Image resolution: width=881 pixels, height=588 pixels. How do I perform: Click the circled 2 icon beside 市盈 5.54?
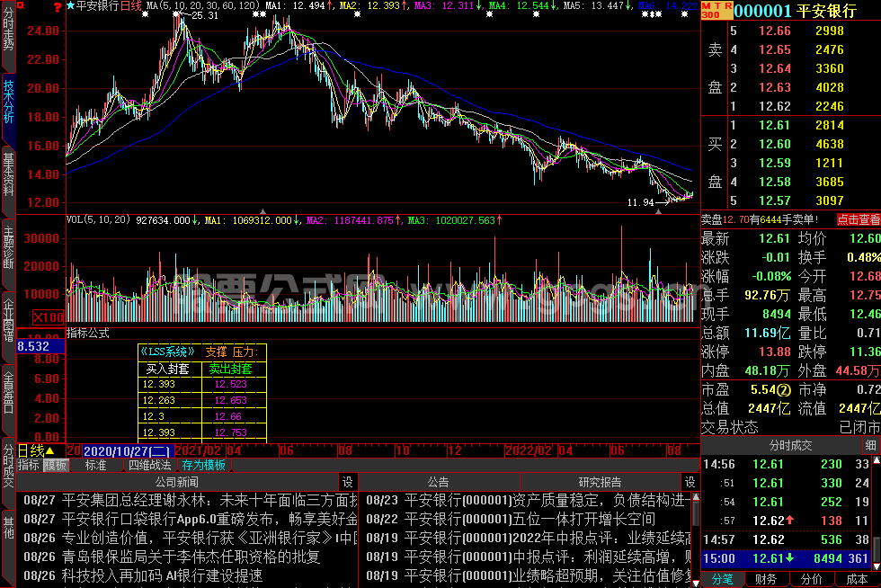[x=784, y=389]
